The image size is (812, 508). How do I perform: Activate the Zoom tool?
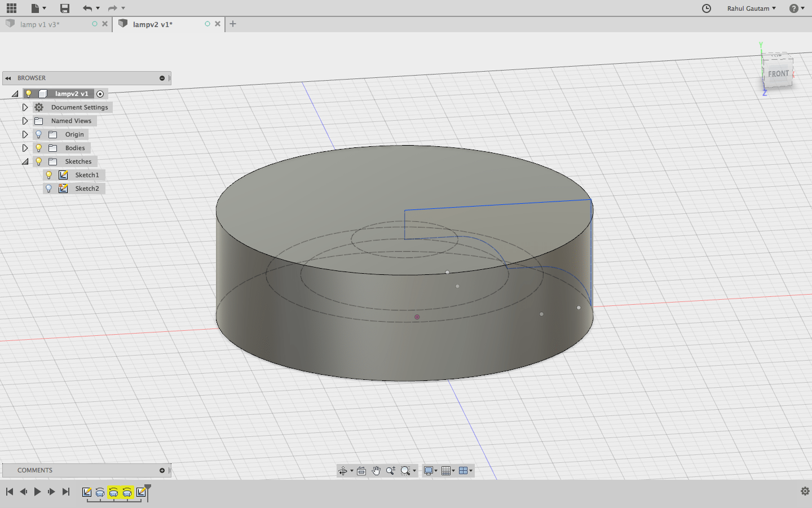pyautogui.click(x=391, y=471)
